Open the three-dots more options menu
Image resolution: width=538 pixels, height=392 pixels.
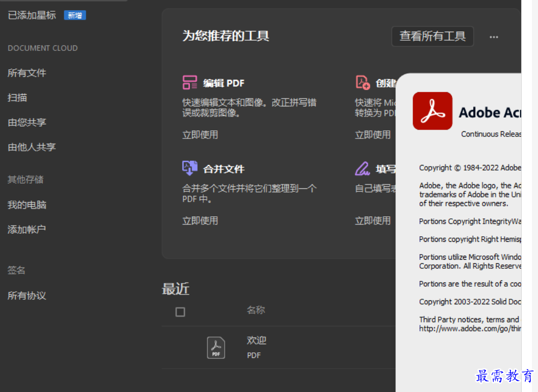pos(494,37)
